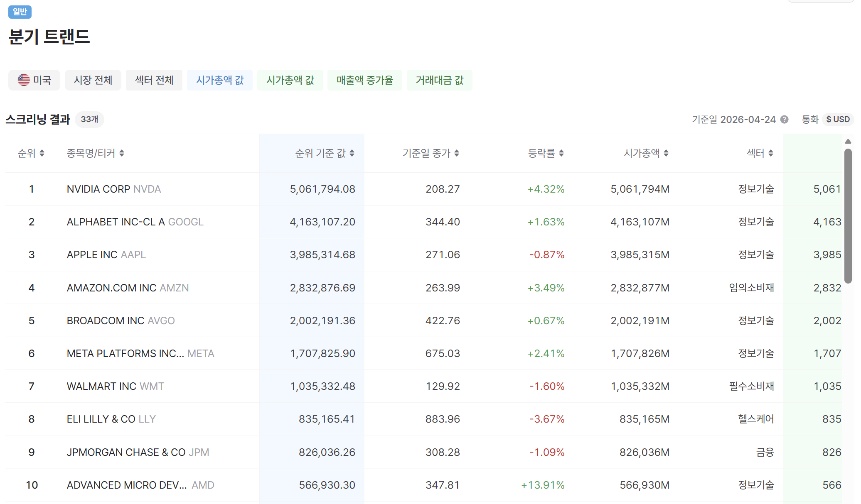Click the 통화 currency label
The image size is (861, 504).
[x=810, y=120]
